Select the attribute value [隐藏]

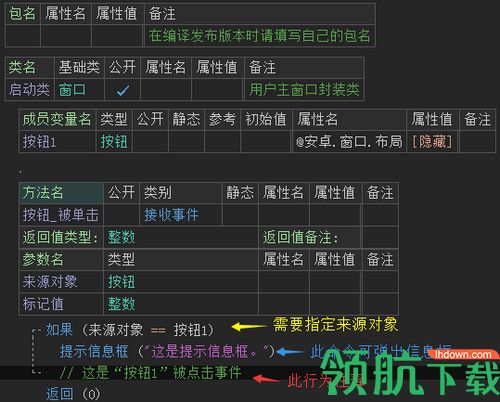point(432,142)
